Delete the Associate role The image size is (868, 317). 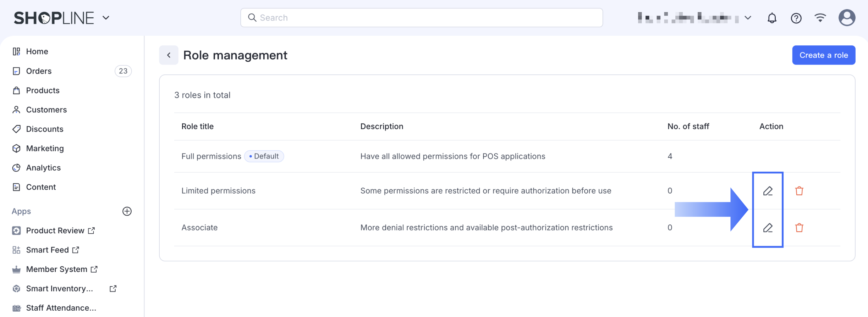[x=799, y=228]
